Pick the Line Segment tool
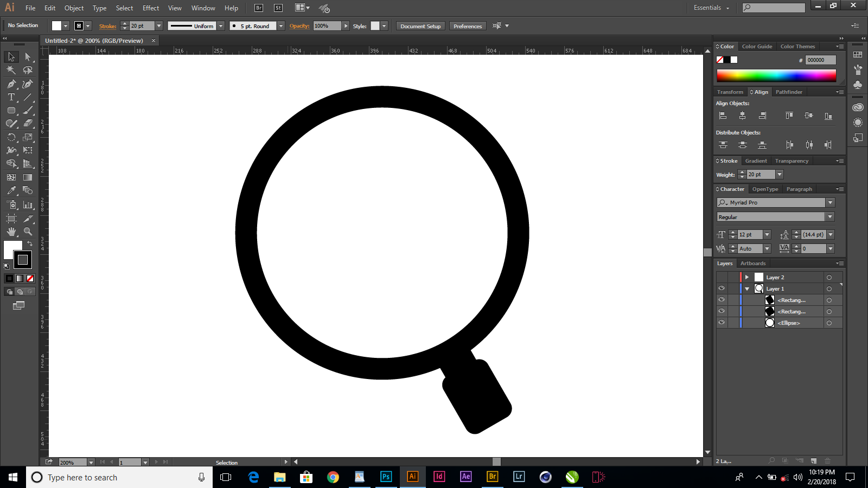The height and width of the screenshot is (488, 868). (28, 97)
